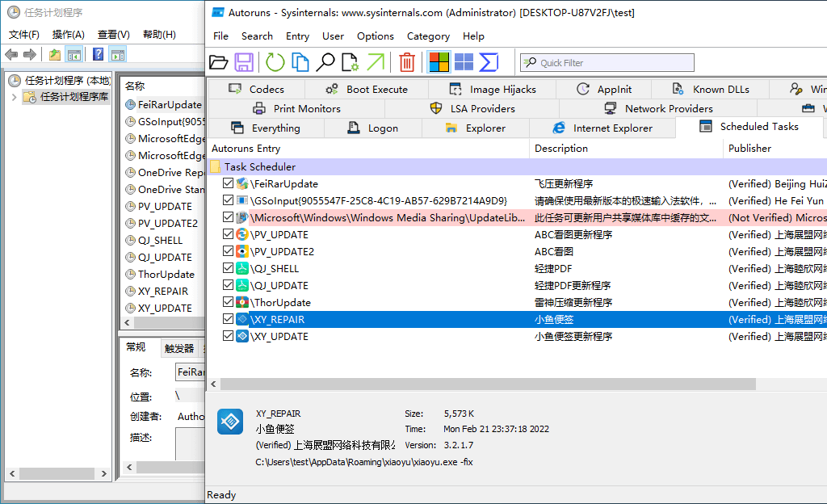This screenshot has height=504, width=827.
Task: Uncheck the \QJ_SHELL entry checkbox
Action: click(x=228, y=267)
